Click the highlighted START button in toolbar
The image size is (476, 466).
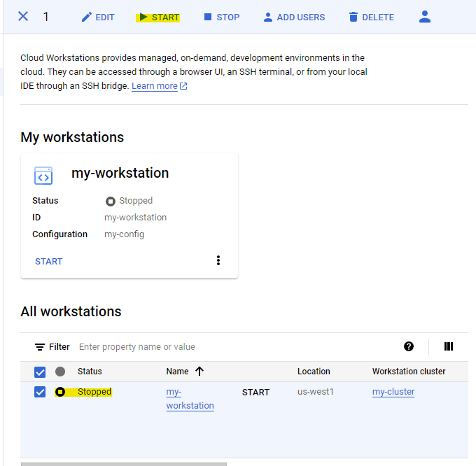158,17
